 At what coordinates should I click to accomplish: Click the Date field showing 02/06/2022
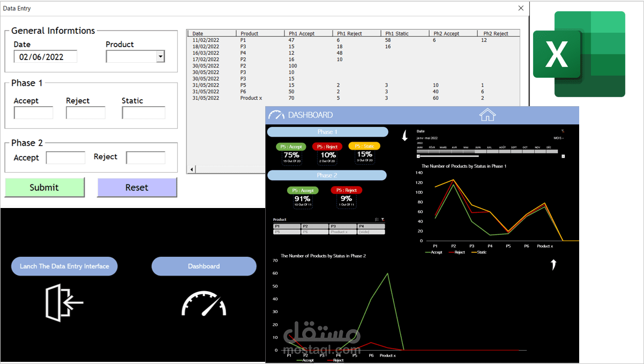coord(45,56)
